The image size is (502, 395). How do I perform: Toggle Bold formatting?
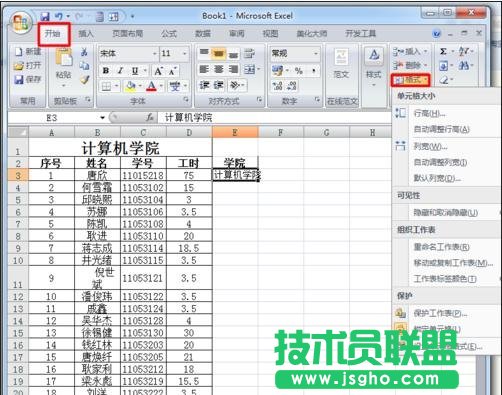106,71
